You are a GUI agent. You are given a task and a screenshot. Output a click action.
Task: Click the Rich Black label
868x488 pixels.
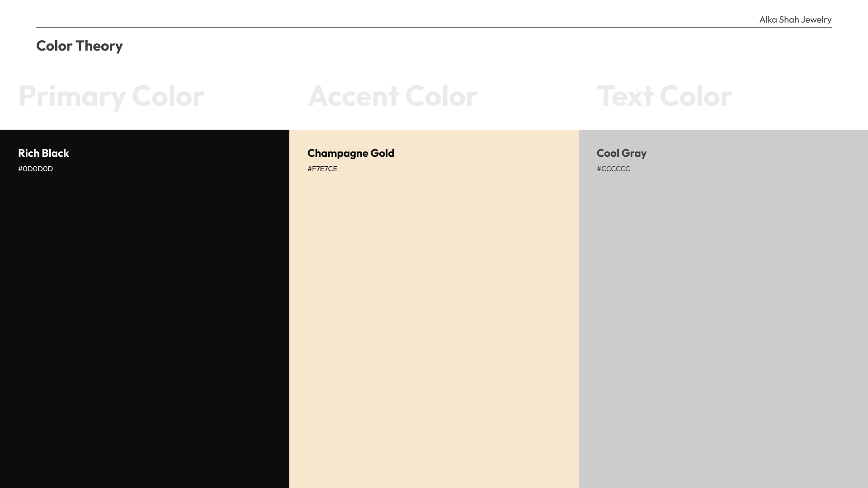click(43, 153)
